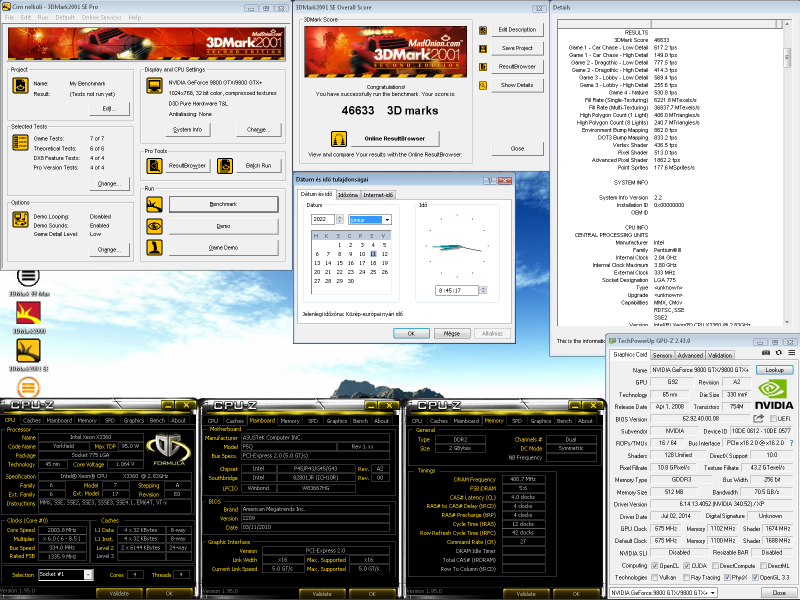Image resolution: width=800 pixels, height=600 pixels.
Task: Switch to the Advanced tab in GPU-Z
Action: tap(690, 356)
